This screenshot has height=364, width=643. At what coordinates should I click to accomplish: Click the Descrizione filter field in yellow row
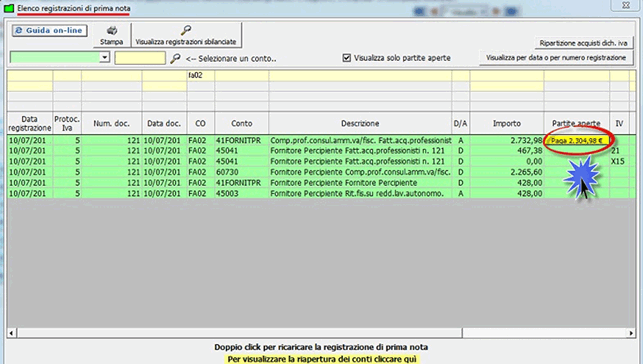tap(360, 75)
